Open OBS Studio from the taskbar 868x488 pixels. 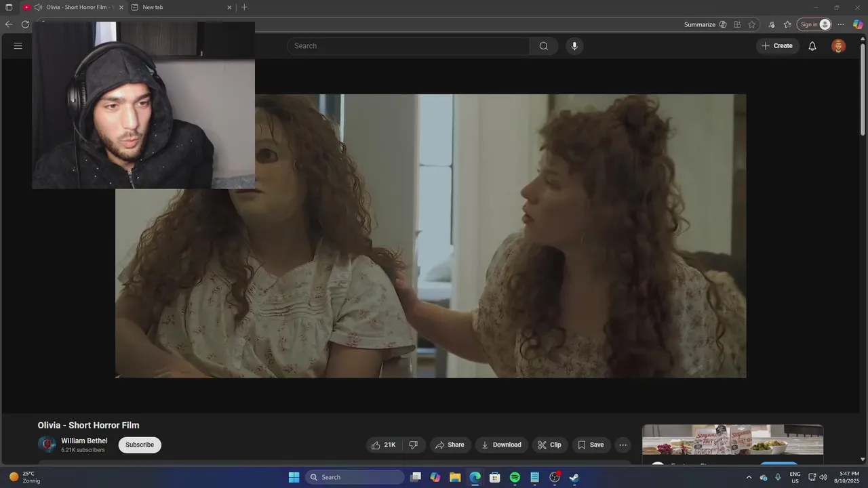coord(555,477)
